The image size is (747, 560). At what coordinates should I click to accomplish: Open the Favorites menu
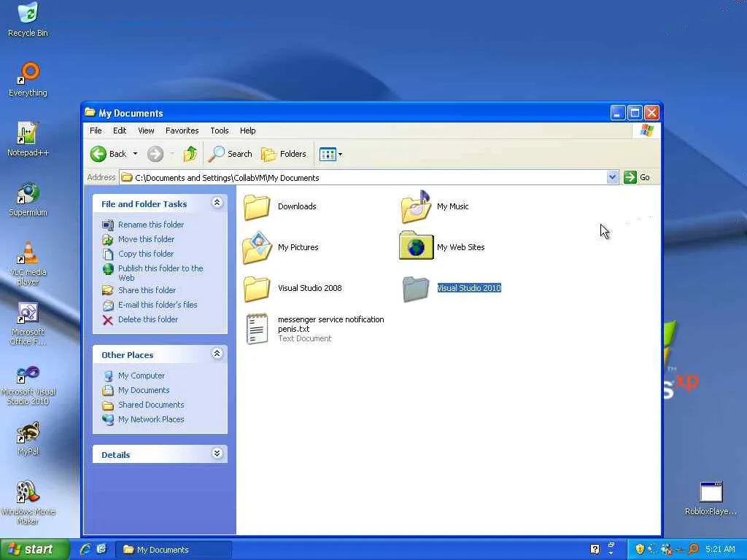tap(182, 131)
